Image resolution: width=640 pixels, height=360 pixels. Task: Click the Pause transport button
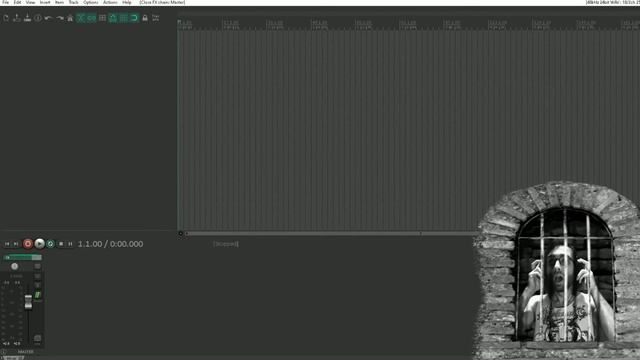[x=70, y=244]
